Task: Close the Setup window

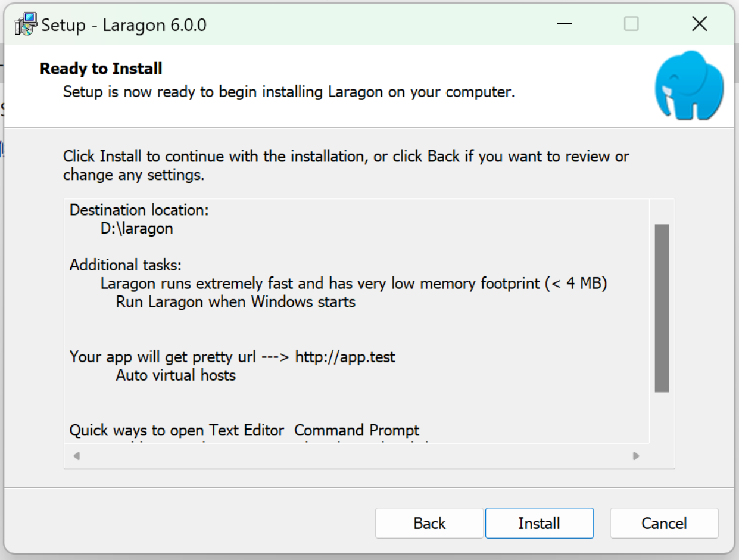Action: pyautogui.click(x=699, y=24)
